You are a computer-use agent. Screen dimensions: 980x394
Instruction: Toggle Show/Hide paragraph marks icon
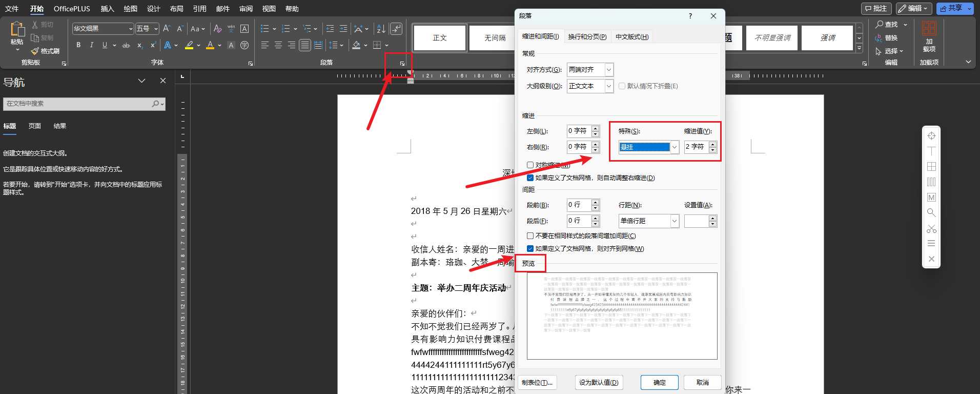click(x=396, y=29)
